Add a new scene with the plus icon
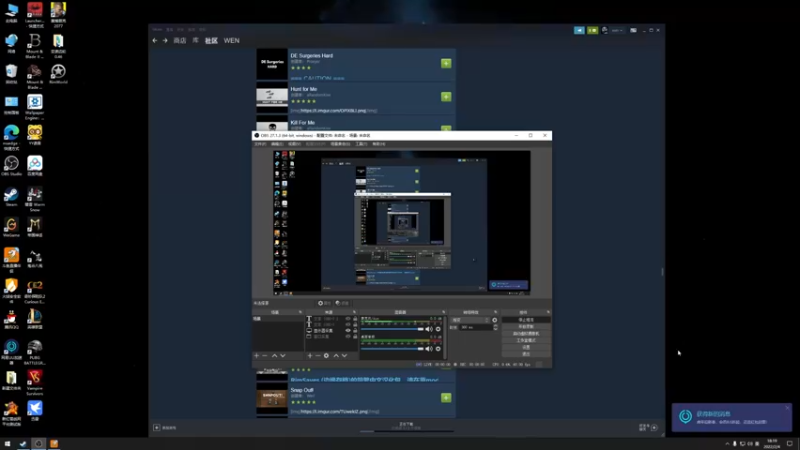 (x=257, y=356)
